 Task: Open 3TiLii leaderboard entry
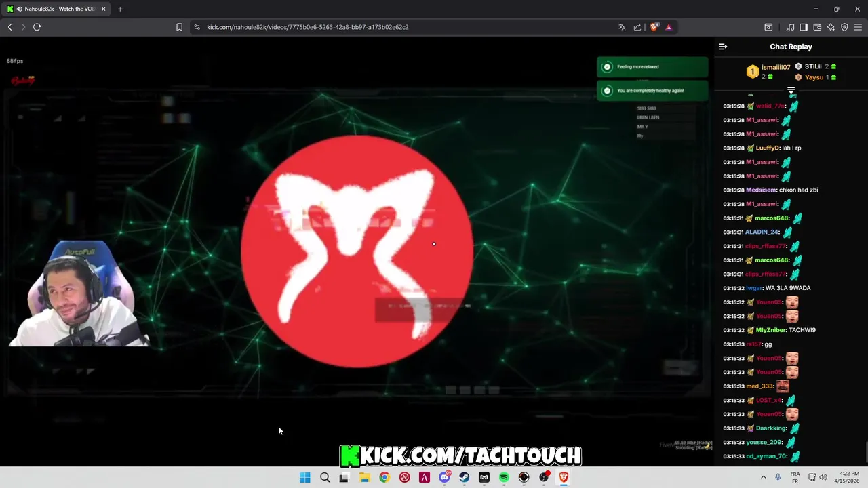pyautogui.click(x=815, y=66)
